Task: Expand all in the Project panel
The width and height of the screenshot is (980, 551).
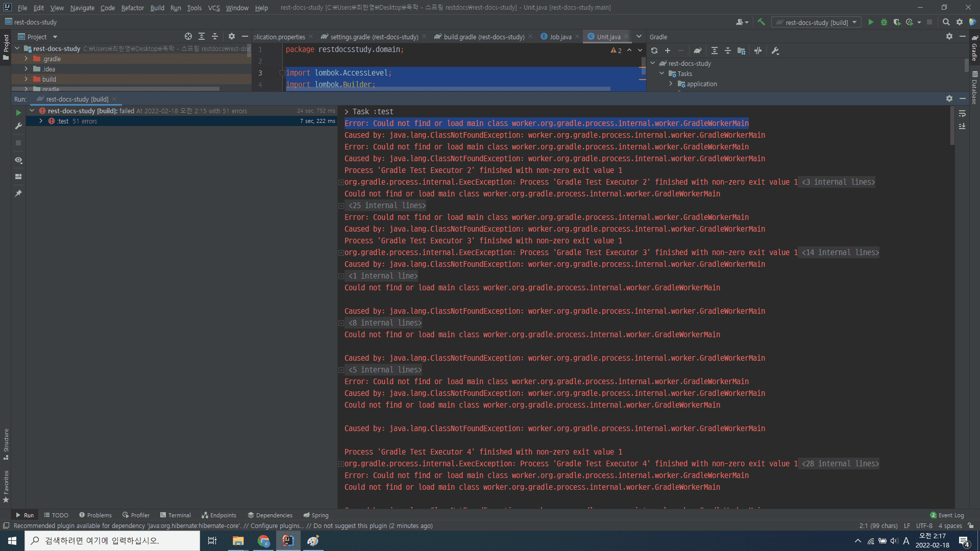Action: [x=202, y=36]
